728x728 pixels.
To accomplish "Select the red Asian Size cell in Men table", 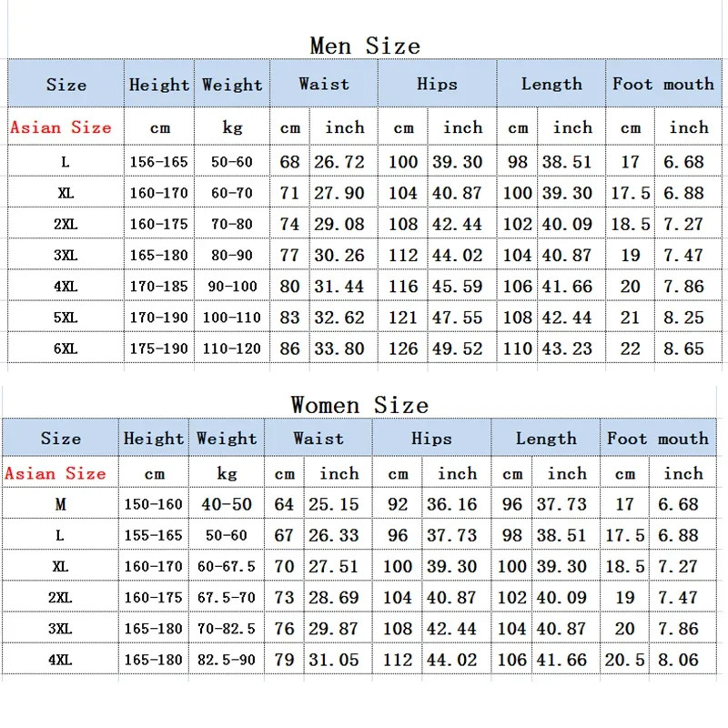I will [x=61, y=126].
